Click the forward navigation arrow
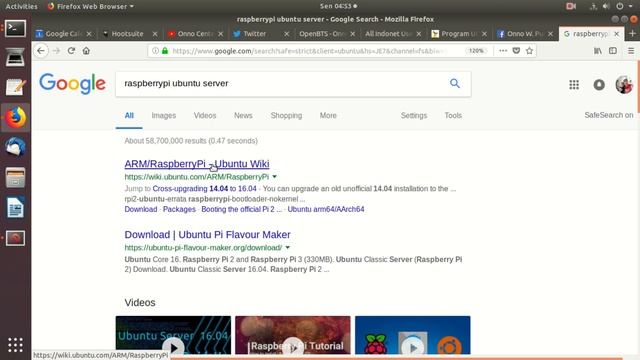640x360 pixels. point(56,51)
